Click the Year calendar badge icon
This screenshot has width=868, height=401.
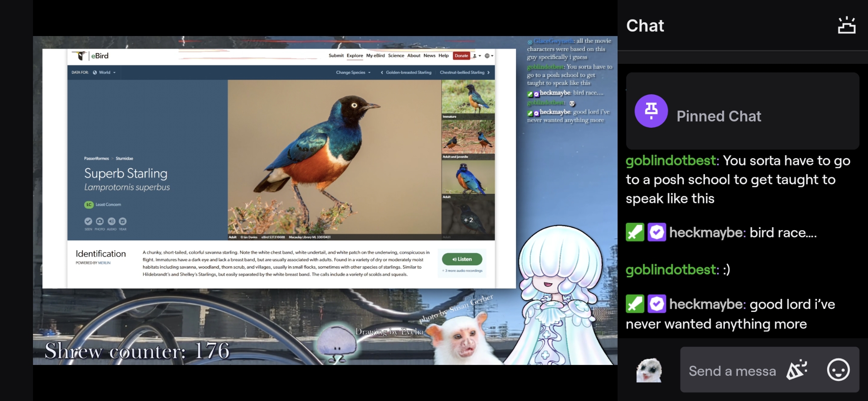point(123,221)
